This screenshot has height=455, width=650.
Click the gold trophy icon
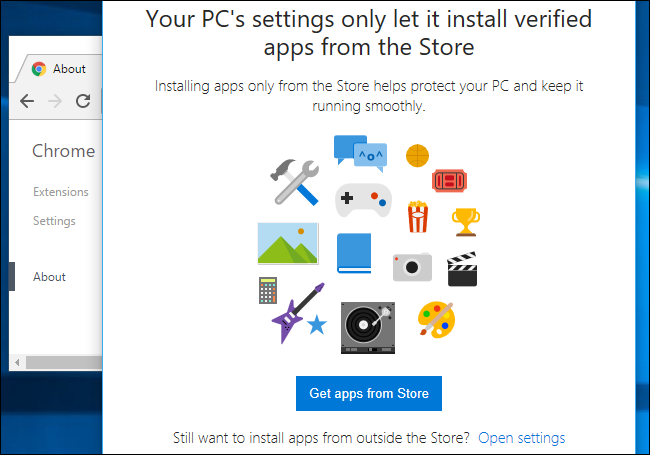(x=467, y=219)
